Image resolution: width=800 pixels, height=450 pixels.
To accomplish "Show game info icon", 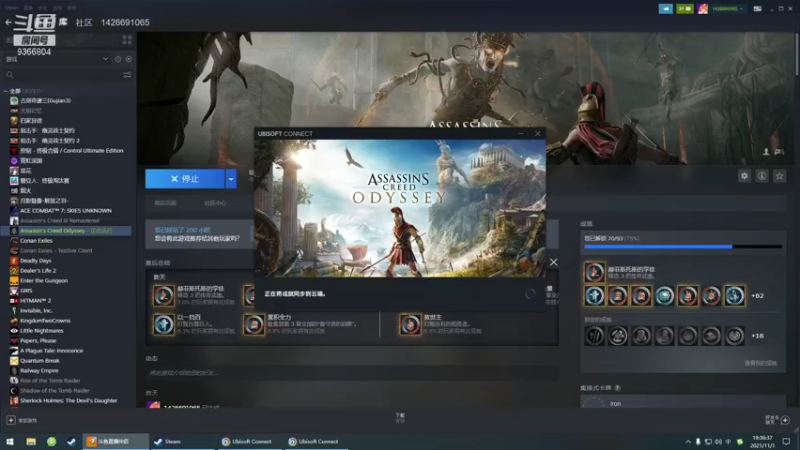I will tap(762, 176).
